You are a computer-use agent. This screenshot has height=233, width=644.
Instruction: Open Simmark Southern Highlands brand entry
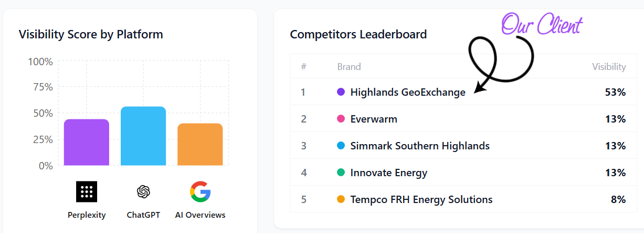pos(420,146)
